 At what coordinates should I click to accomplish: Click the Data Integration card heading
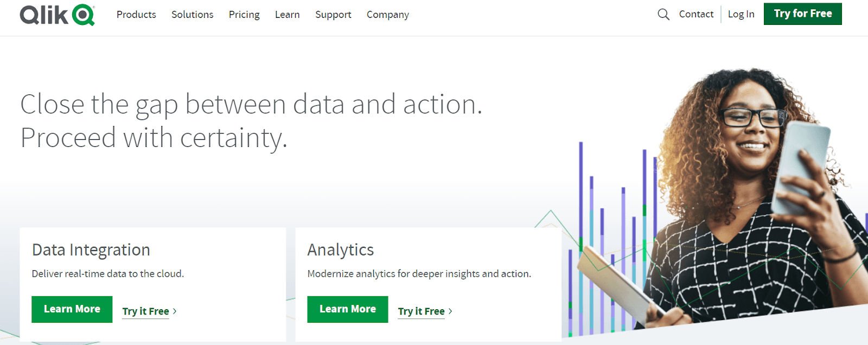[91, 250]
